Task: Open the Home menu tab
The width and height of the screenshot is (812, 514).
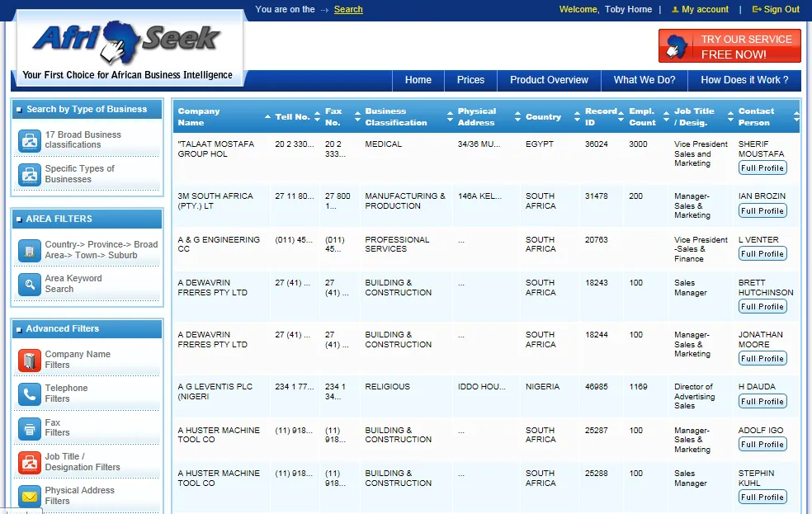Action: (418, 80)
